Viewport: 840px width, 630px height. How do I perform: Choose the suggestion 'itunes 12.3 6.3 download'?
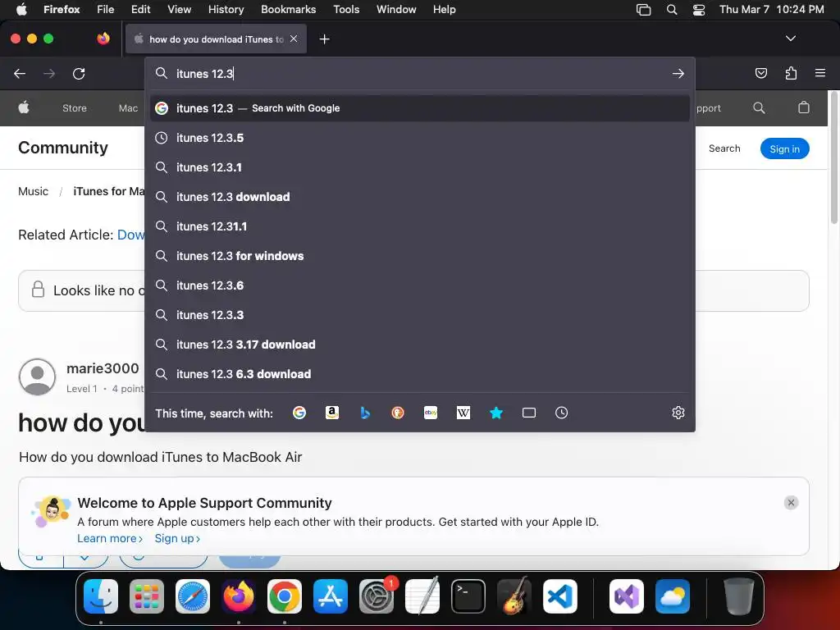click(x=419, y=374)
